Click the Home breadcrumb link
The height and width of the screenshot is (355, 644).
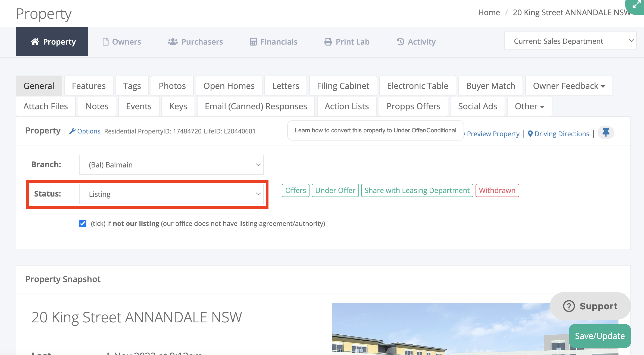489,12
